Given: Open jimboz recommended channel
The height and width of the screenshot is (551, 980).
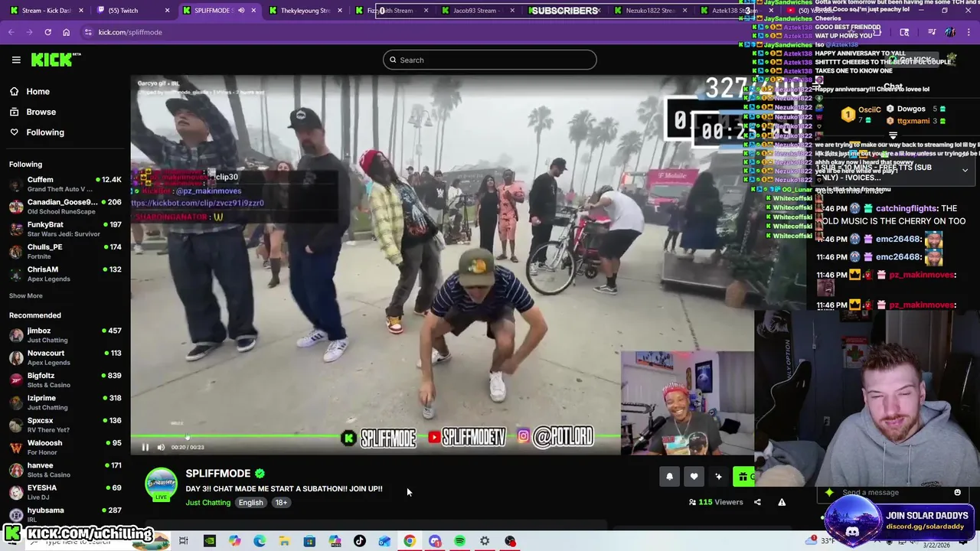Looking at the screenshot, I should click(x=64, y=335).
